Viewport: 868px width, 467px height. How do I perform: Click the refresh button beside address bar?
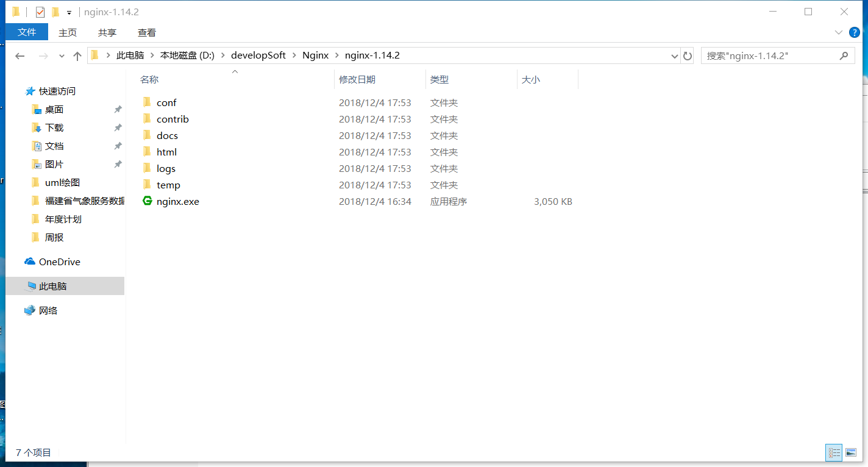coord(688,55)
